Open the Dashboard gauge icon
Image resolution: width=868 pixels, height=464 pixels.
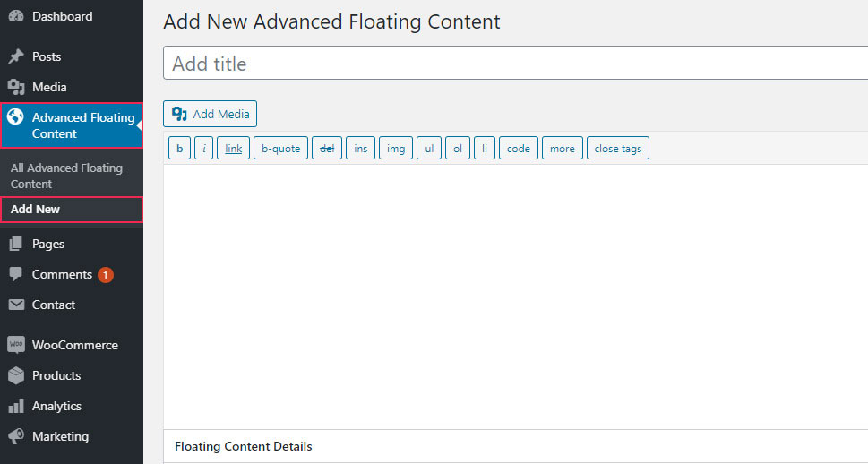click(16, 16)
